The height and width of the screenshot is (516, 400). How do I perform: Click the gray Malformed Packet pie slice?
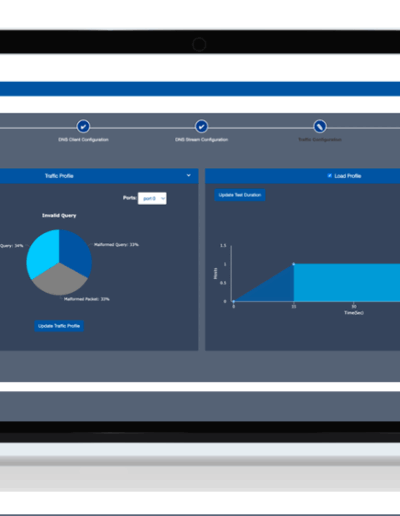coord(59,282)
